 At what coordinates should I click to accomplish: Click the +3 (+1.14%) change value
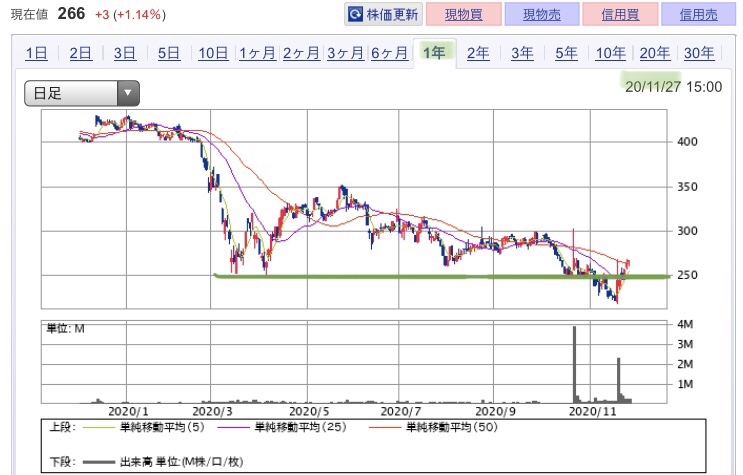pyautogui.click(x=130, y=15)
